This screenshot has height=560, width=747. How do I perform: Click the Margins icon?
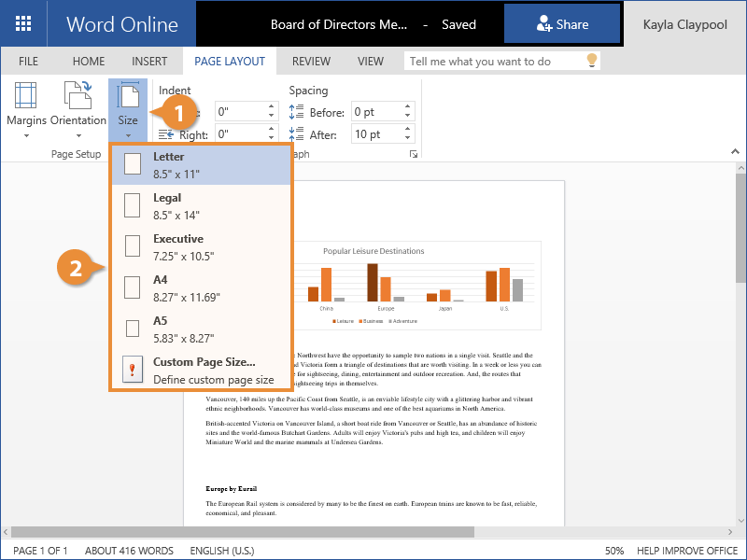[26, 96]
